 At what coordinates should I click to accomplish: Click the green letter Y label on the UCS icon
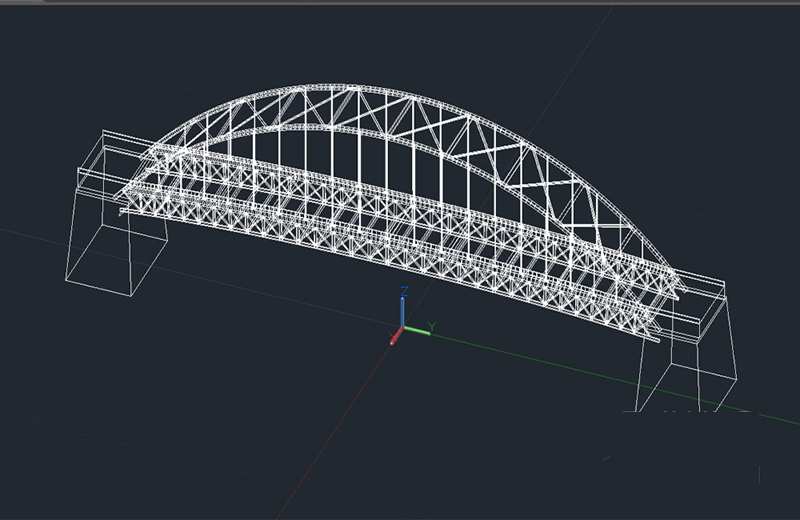pyautogui.click(x=431, y=326)
